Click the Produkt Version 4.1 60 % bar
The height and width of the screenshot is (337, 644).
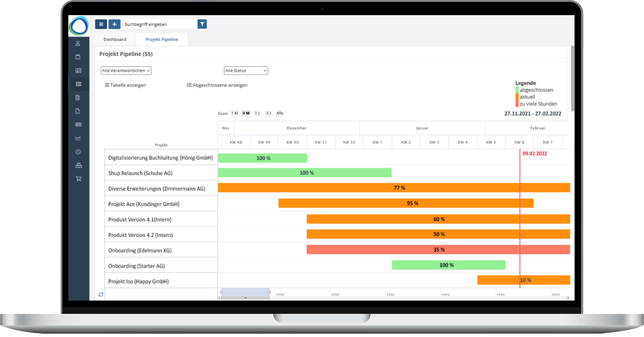point(438,219)
